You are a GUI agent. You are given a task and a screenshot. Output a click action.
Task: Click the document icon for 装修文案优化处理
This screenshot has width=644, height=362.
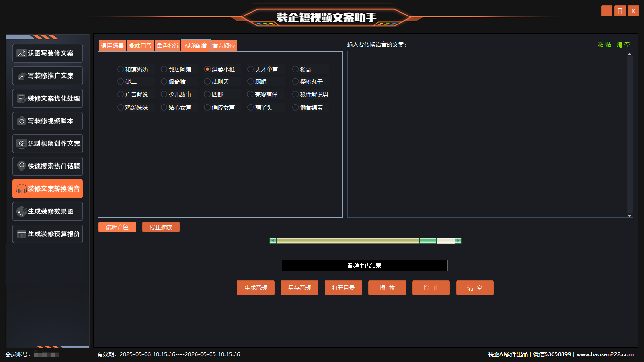coord(21,98)
